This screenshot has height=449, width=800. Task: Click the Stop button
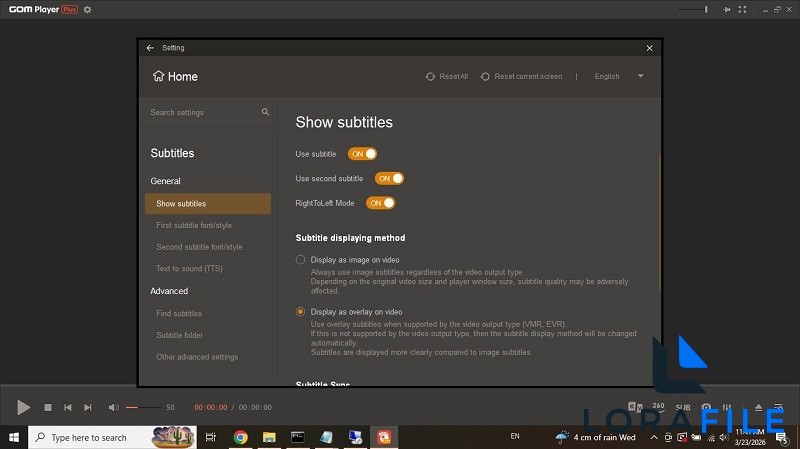48,407
